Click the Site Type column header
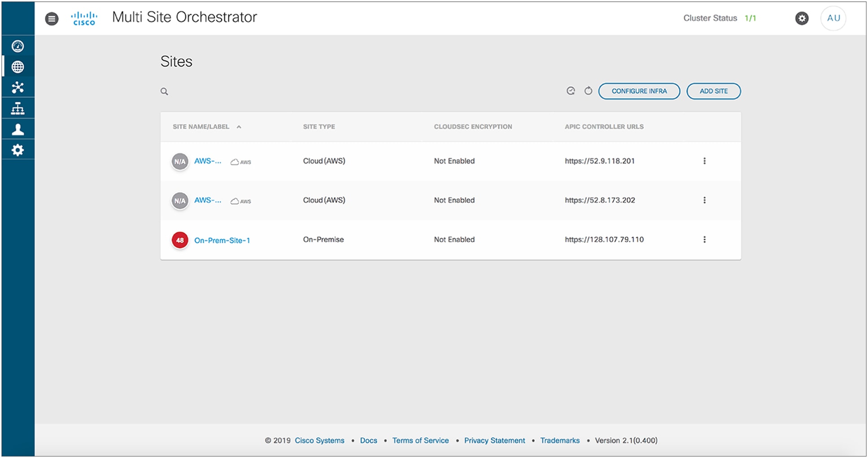Image resolution: width=868 pixels, height=458 pixels. point(319,127)
